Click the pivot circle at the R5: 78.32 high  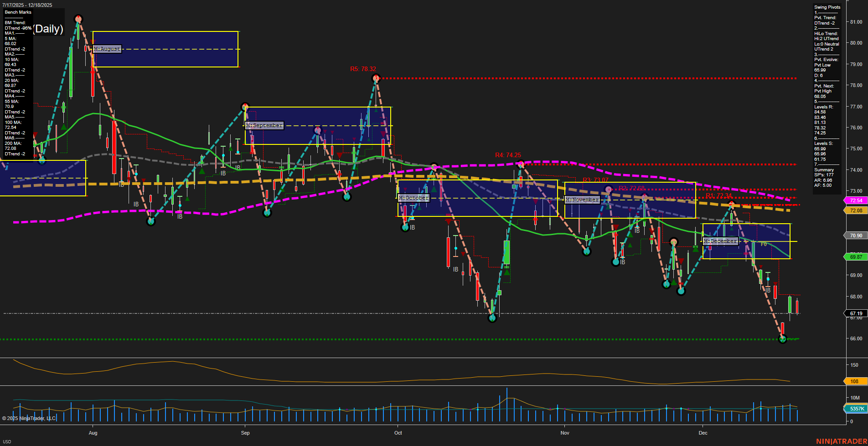point(375,78)
